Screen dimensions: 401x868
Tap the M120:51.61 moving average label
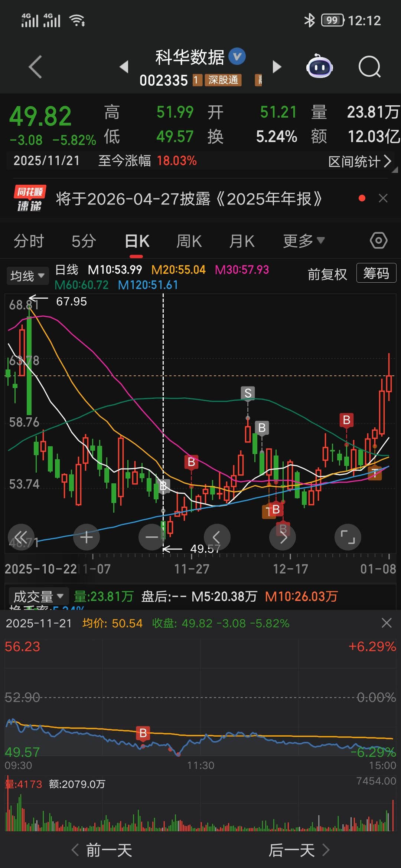pyautogui.click(x=148, y=285)
